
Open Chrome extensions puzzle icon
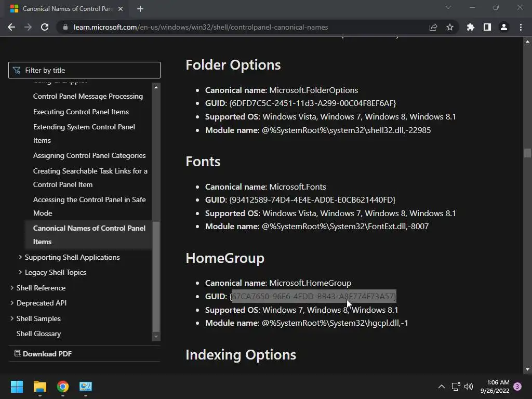[470, 27]
